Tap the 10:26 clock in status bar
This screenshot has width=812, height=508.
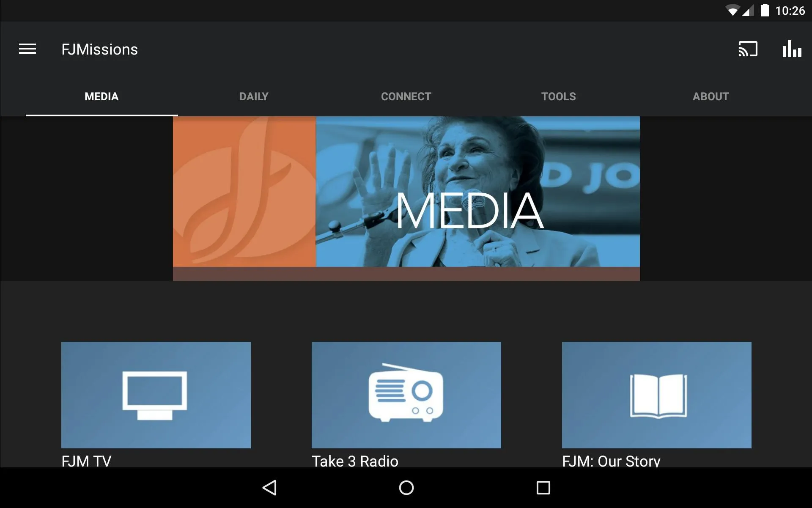(x=790, y=11)
